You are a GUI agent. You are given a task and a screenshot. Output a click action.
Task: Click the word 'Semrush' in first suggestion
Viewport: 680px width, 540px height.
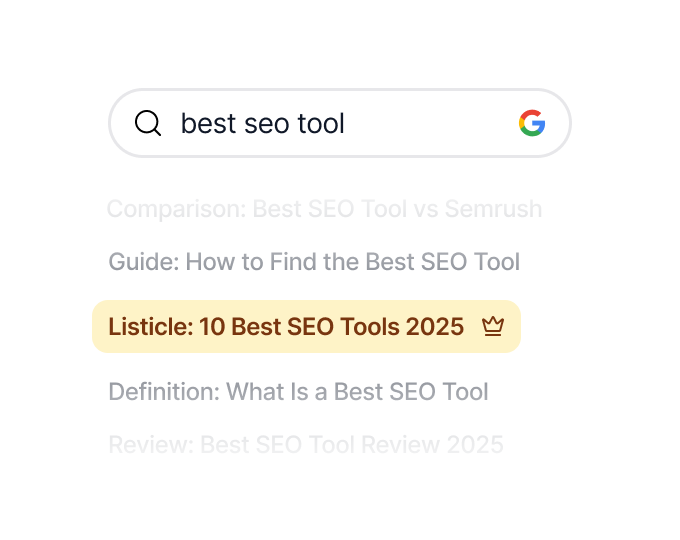tap(493, 209)
